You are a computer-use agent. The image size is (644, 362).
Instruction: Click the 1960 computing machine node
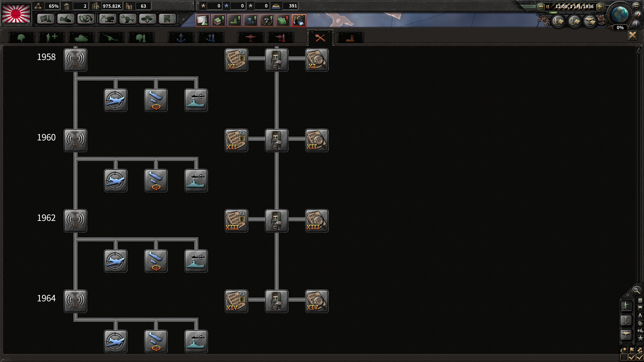click(x=276, y=140)
